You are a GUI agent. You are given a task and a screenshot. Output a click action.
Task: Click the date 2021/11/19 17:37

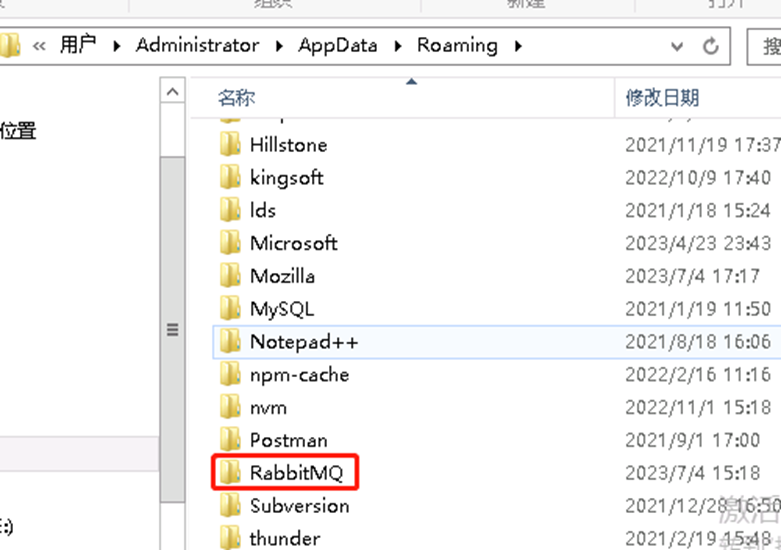tap(703, 145)
